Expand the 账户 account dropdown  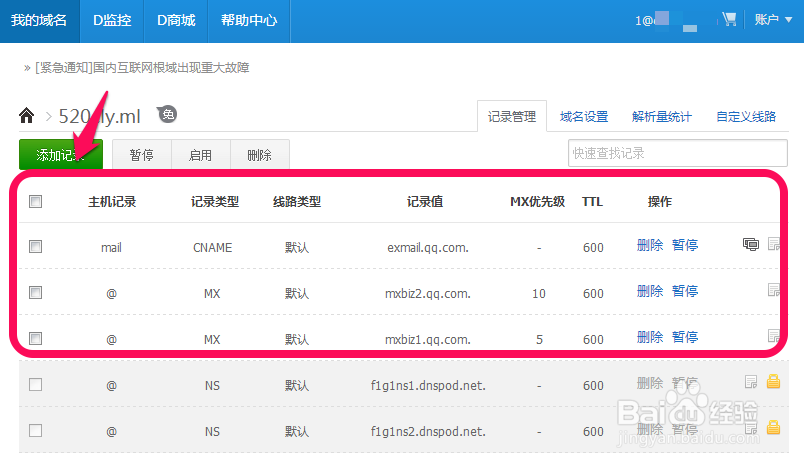[773, 20]
